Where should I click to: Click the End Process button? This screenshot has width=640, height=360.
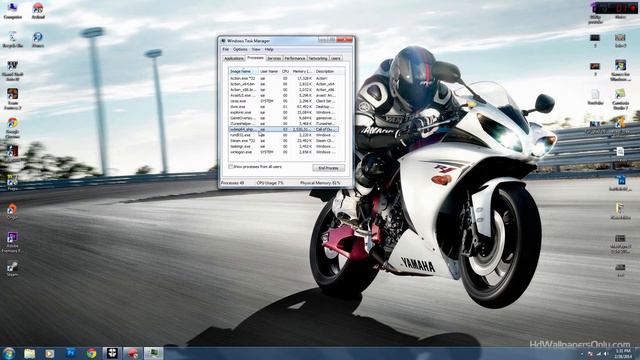point(329,168)
